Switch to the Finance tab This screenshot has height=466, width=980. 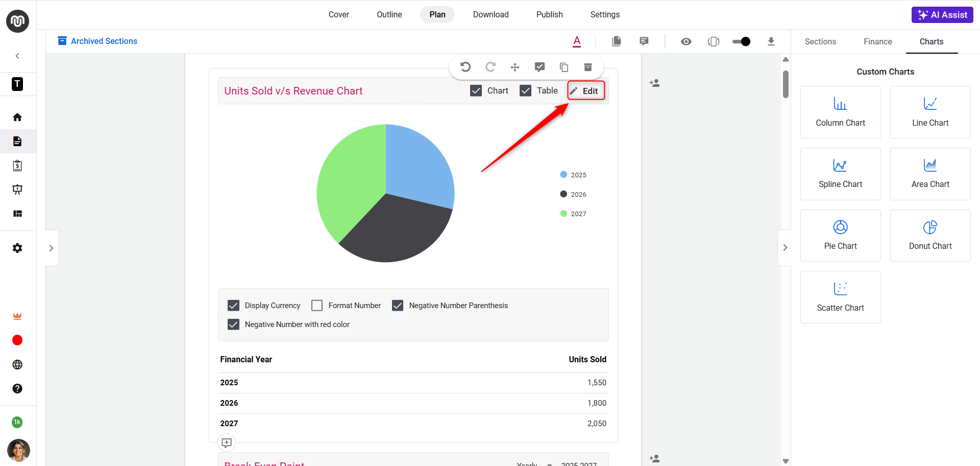878,41
